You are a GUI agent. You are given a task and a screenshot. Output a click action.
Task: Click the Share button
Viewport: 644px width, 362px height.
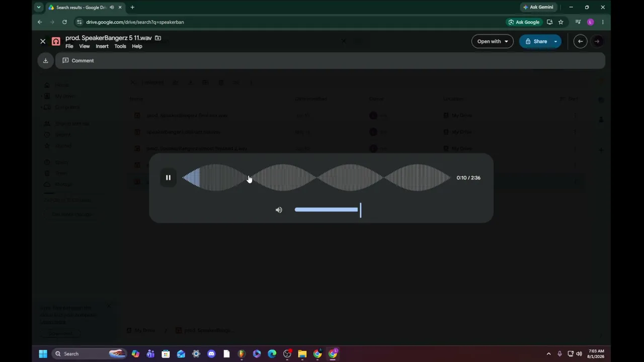point(536,41)
